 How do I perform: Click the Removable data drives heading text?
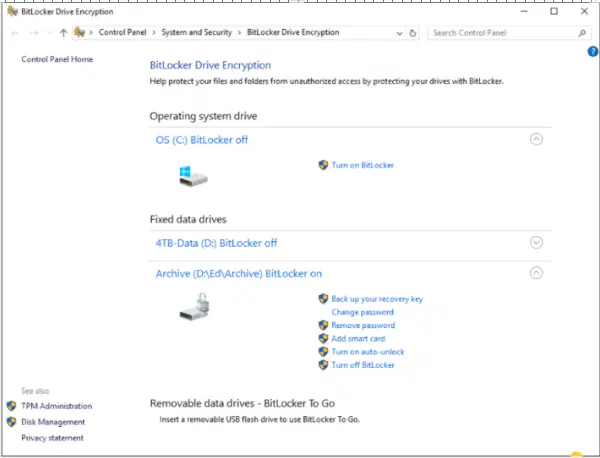coord(242,403)
